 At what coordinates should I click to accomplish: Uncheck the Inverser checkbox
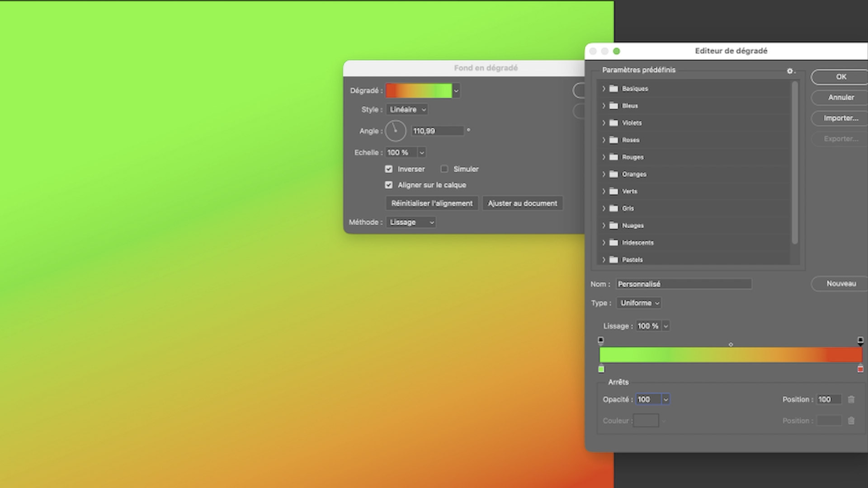389,169
